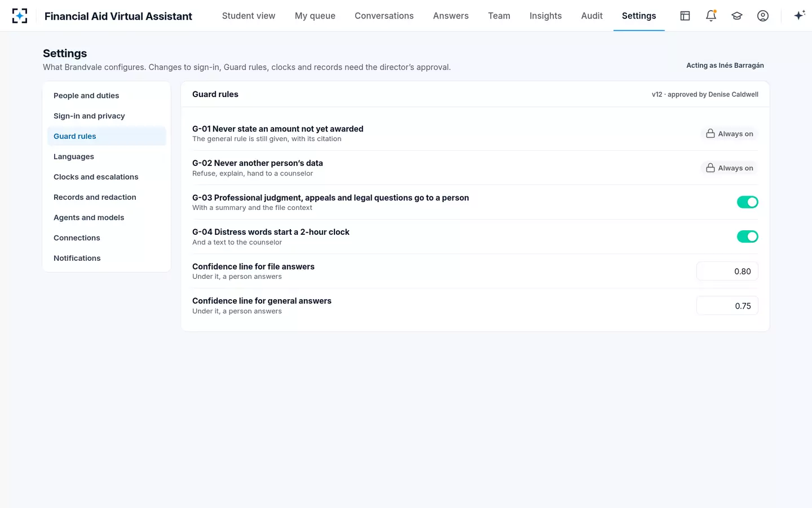Open the Answers tab

coord(451,16)
